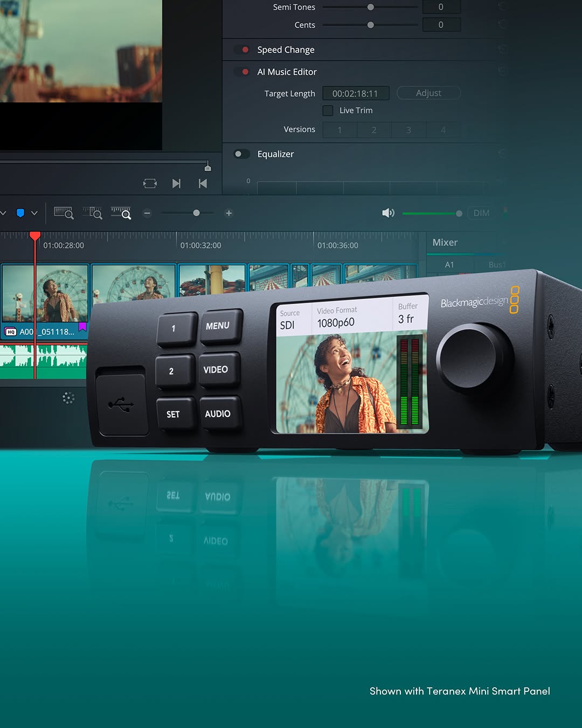Viewport: 582px width, 728px height.
Task: Select the full extent zoom icon
Action: tap(64, 213)
